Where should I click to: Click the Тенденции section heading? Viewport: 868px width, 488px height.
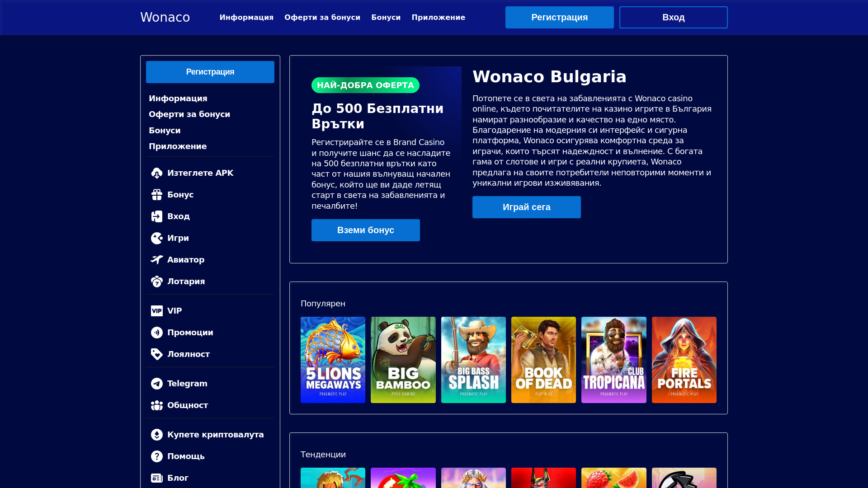tap(323, 455)
